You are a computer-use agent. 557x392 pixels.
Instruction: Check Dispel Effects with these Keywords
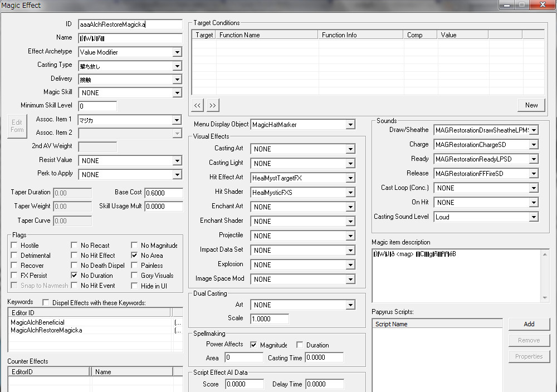click(46, 302)
